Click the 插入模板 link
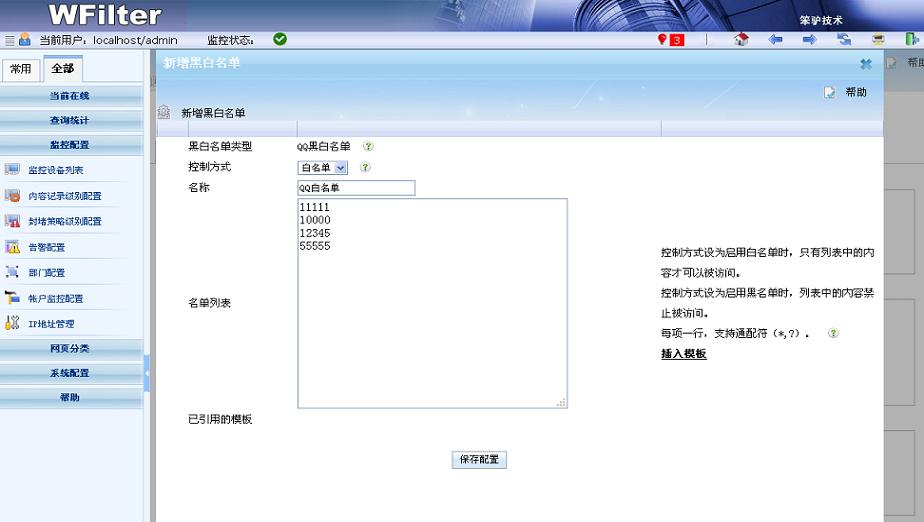The image size is (924, 522). tap(683, 354)
